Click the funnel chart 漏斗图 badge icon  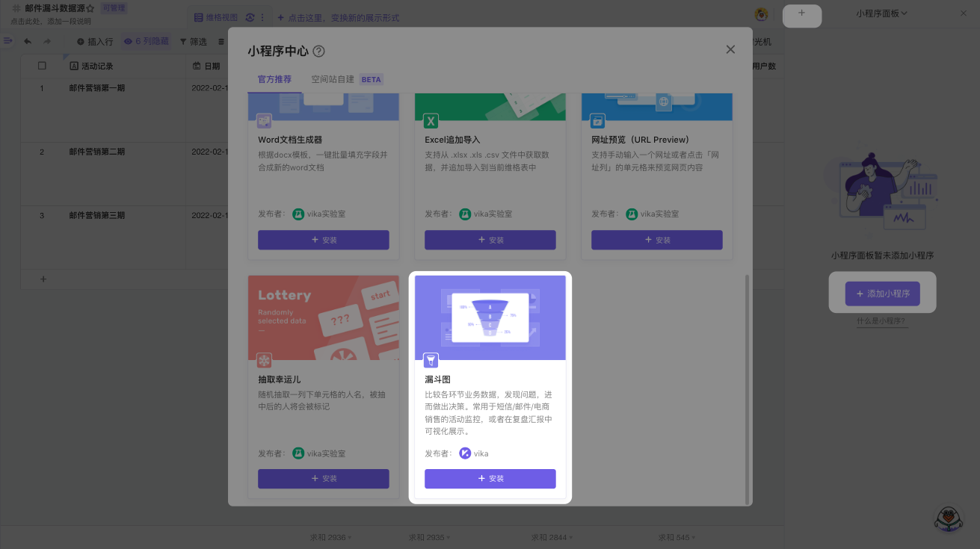[x=431, y=361]
